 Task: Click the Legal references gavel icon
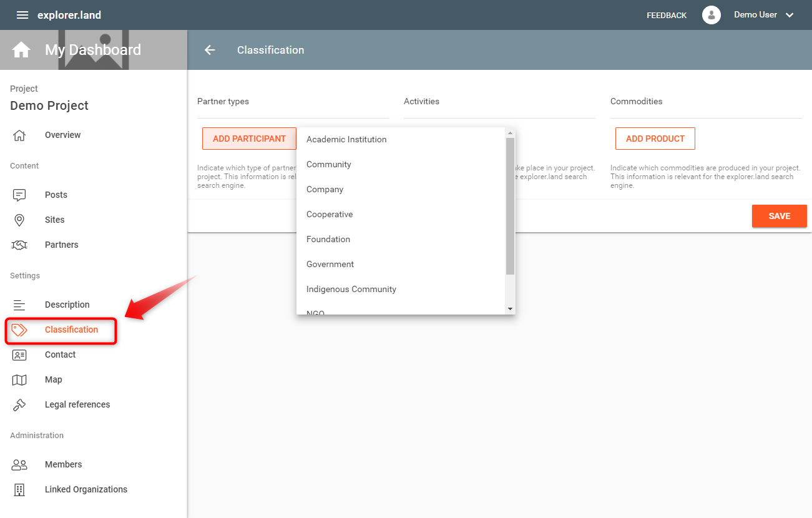pos(19,404)
